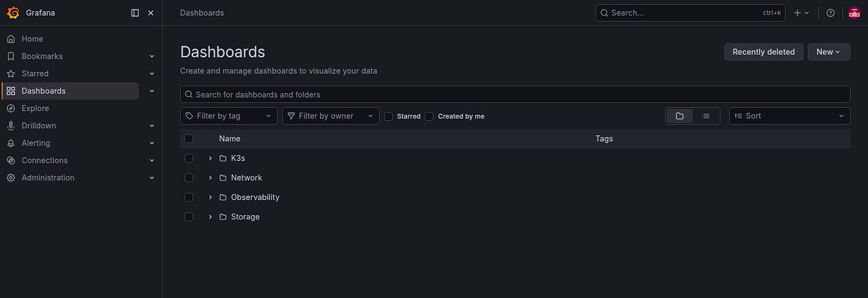Open Administration in the sidebar
This screenshot has height=298, width=868.
click(48, 178)
